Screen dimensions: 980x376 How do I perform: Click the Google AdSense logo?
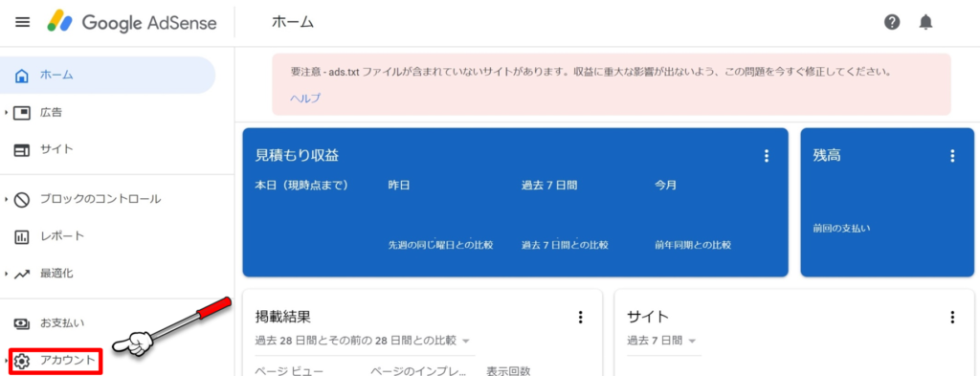pos(132,23)
